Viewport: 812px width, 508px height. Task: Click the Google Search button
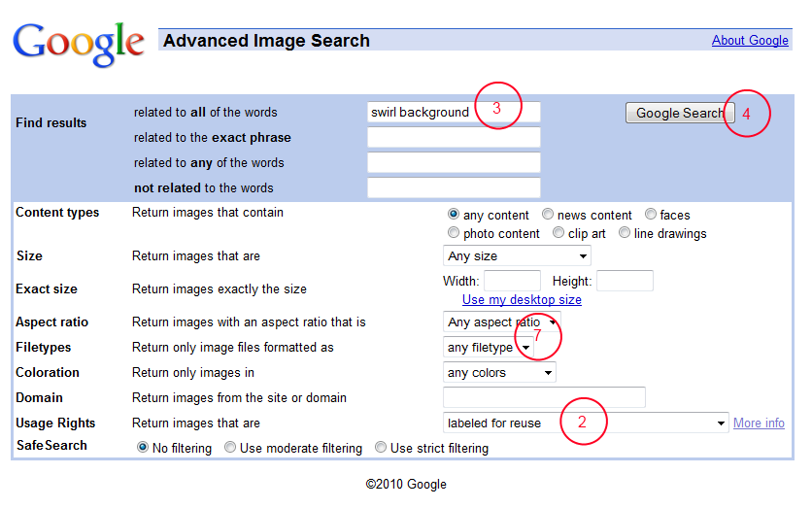coord(680,113)
